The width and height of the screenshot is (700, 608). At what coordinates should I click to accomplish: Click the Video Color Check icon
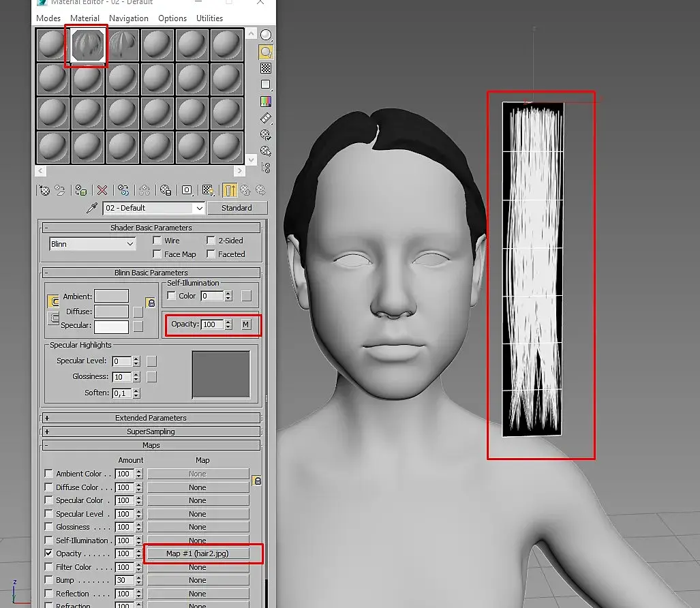(x=266, y=102)
